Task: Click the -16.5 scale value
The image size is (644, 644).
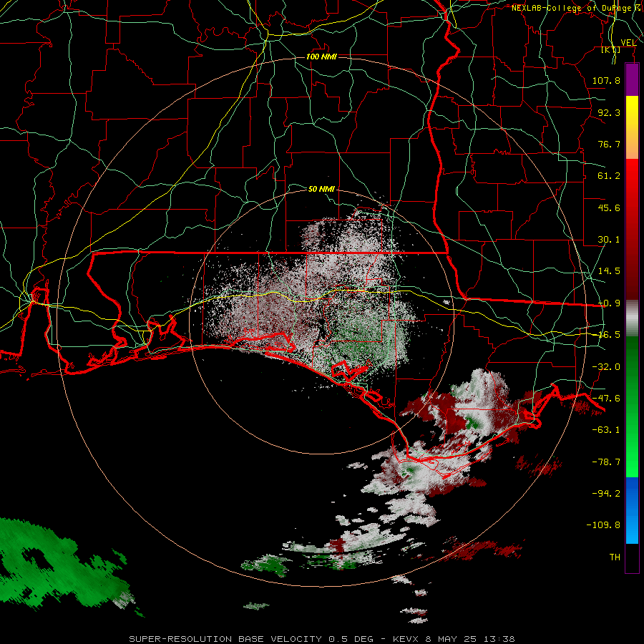Action: point(609,335)
